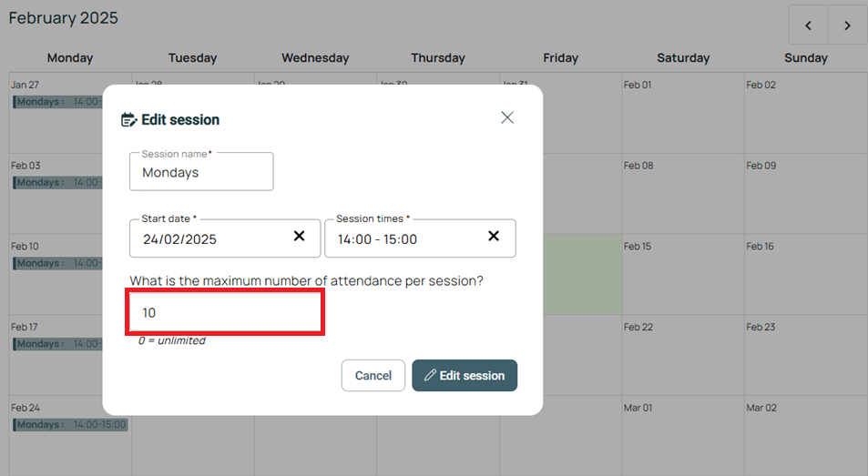Click the Session name input field
This screenshot has width=868, height=476.
point(201,172)
